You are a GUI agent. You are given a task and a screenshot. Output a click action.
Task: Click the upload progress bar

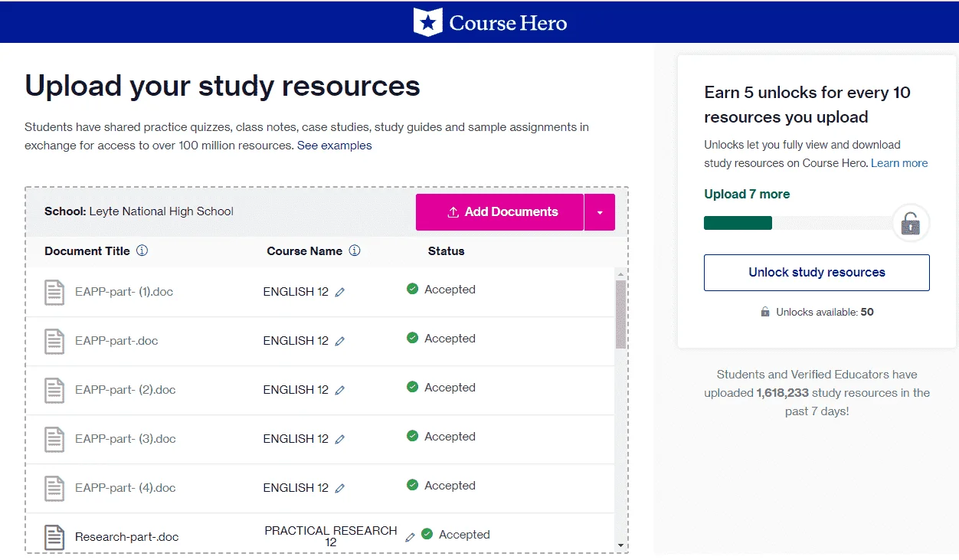[798, 223]
